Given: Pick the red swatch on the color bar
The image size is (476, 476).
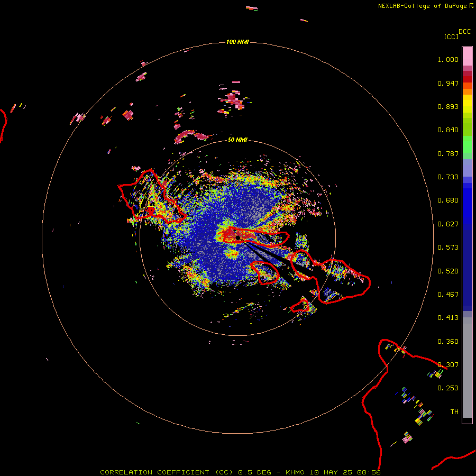Looking at the screenshot, I should tap(467, 79).
